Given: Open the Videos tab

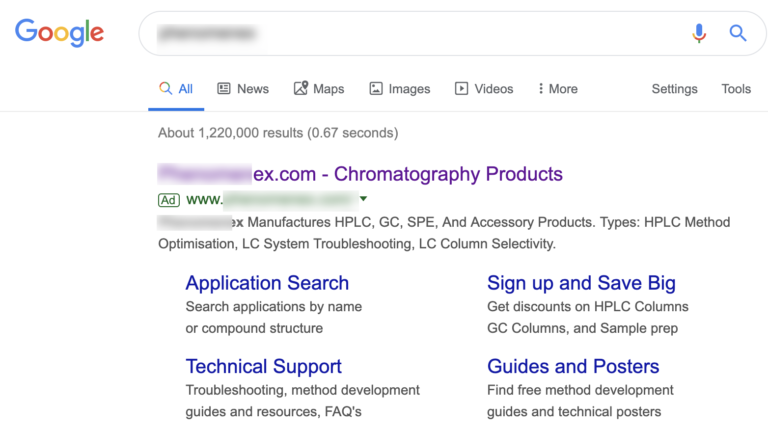Looking at the screenshot, I should (484, 89).
